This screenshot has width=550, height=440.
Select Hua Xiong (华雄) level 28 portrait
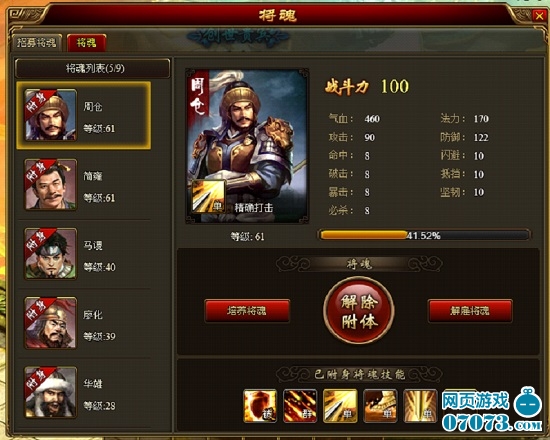(51, 392)
